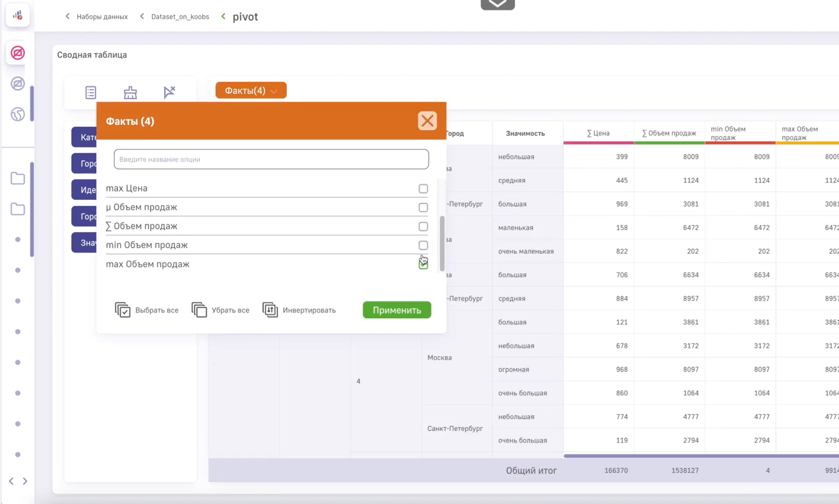839x504 pixels.
Task: Toggle the max Объем продаж checkbox
Action: tap(423, 264)
